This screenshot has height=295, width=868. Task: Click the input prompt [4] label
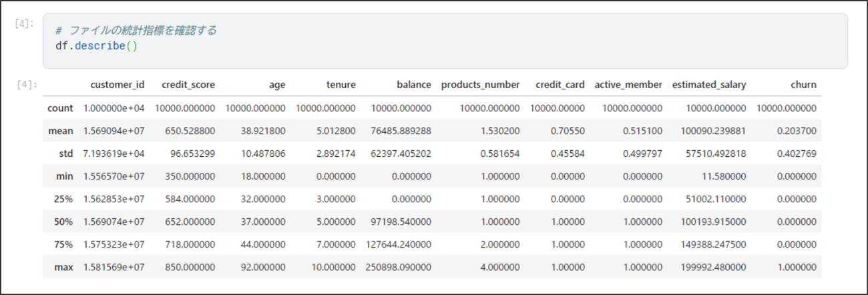coord(23,23)
